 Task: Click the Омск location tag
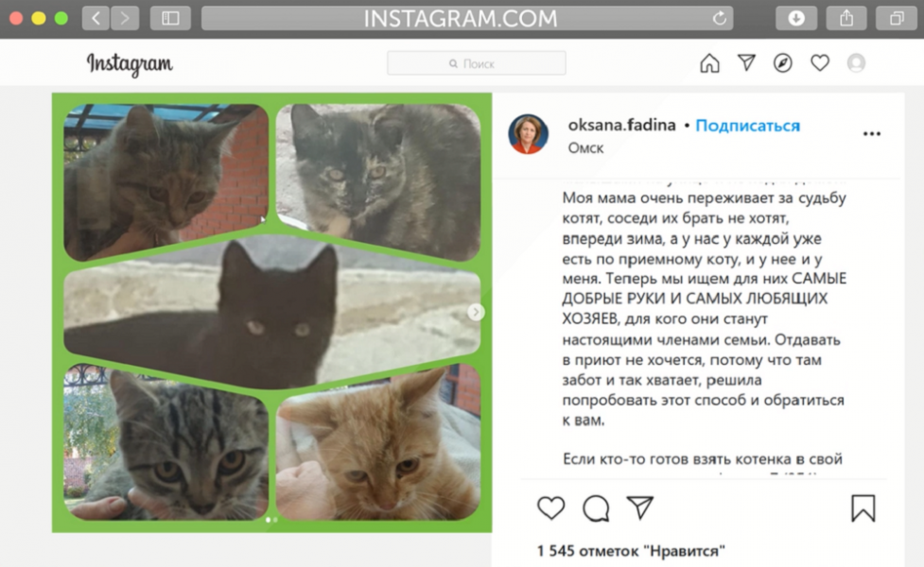click(x=585, y=148)
